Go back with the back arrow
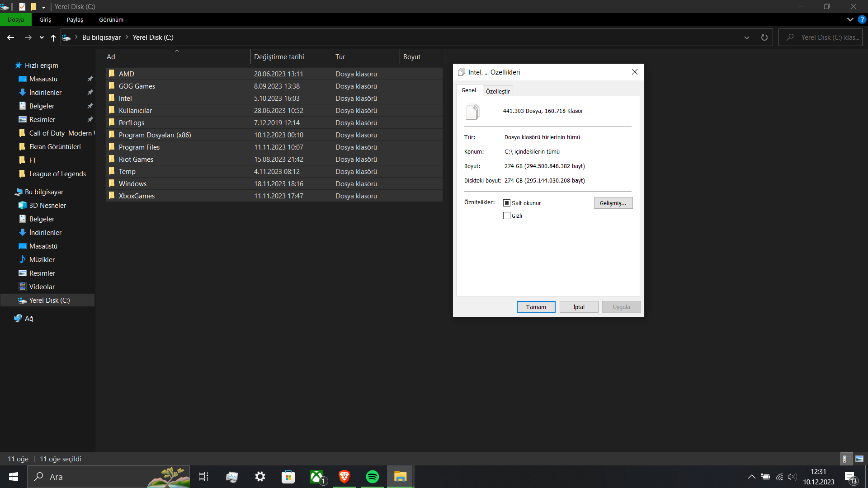 (11, 38)
